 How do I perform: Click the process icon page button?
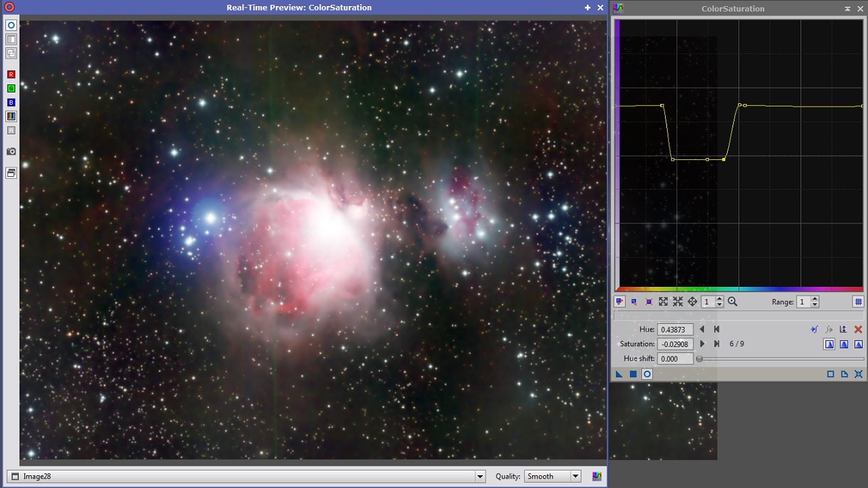click(x=844, y=374)
